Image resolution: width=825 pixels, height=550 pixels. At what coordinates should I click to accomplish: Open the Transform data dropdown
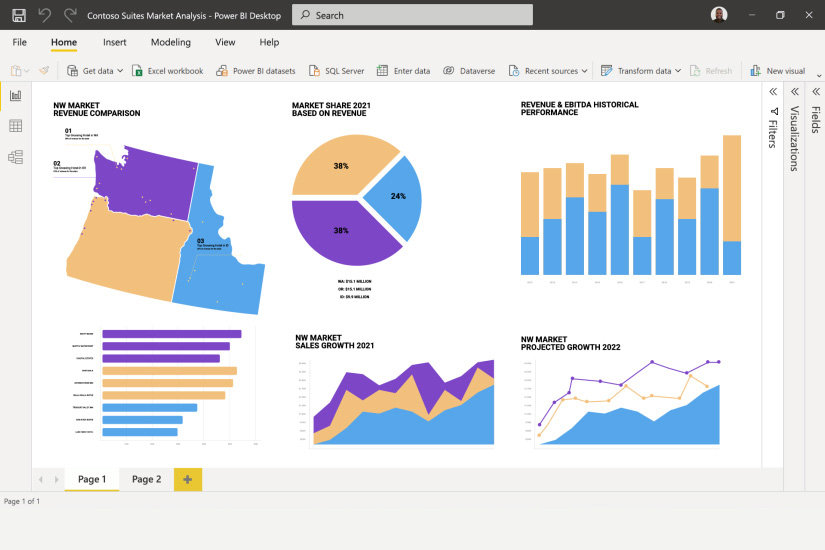pyautogui.click(x=640, y=71)
